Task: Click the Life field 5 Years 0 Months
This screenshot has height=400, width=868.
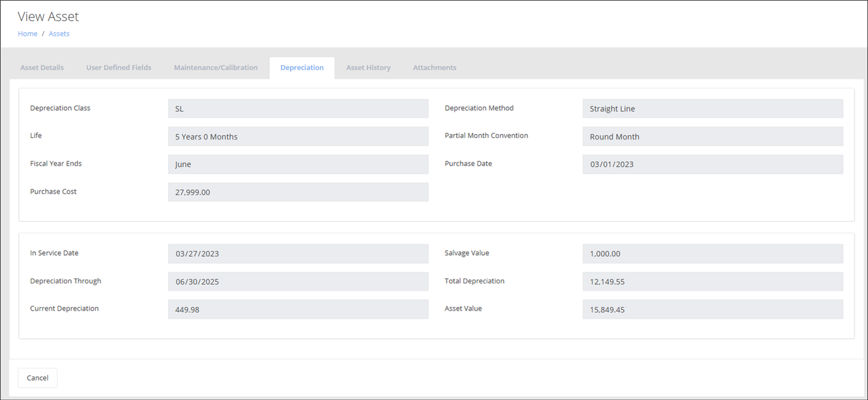Action: pos(298,136)
